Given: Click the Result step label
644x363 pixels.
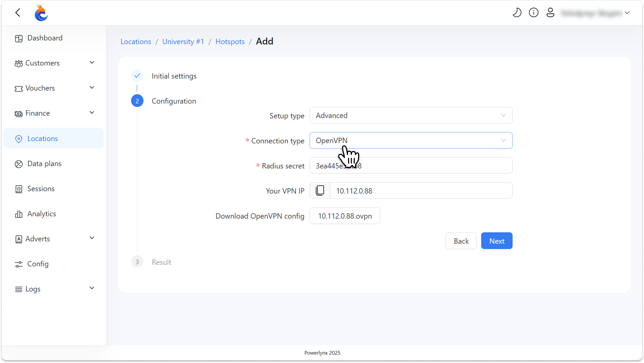Looking at the screenshot, I should click(x=162, y=262).
